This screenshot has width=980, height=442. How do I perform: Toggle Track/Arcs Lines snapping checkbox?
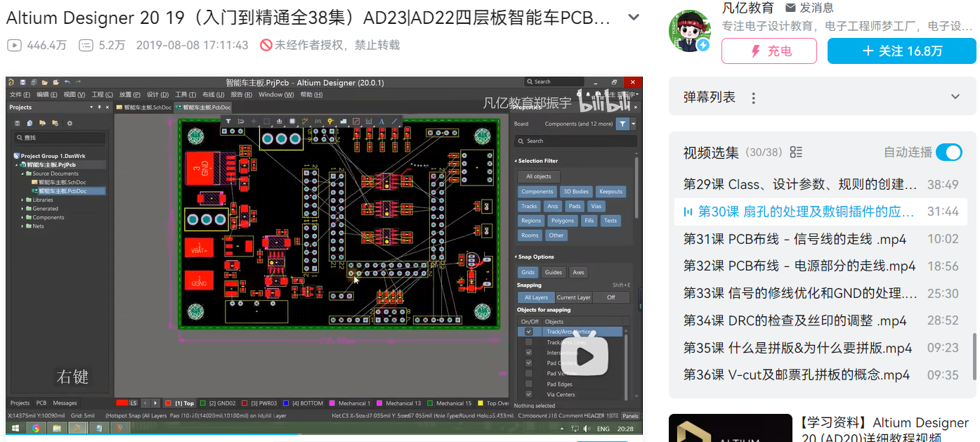529,342
